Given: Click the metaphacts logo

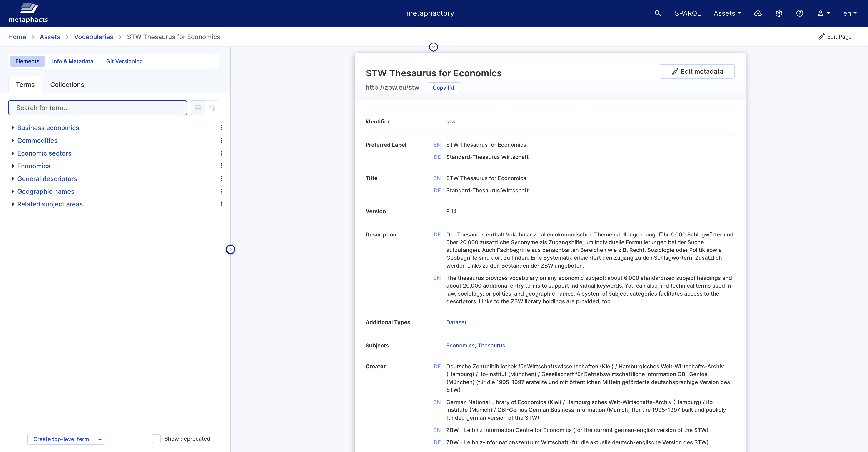Looking at the screenshot, I should 28,13.
